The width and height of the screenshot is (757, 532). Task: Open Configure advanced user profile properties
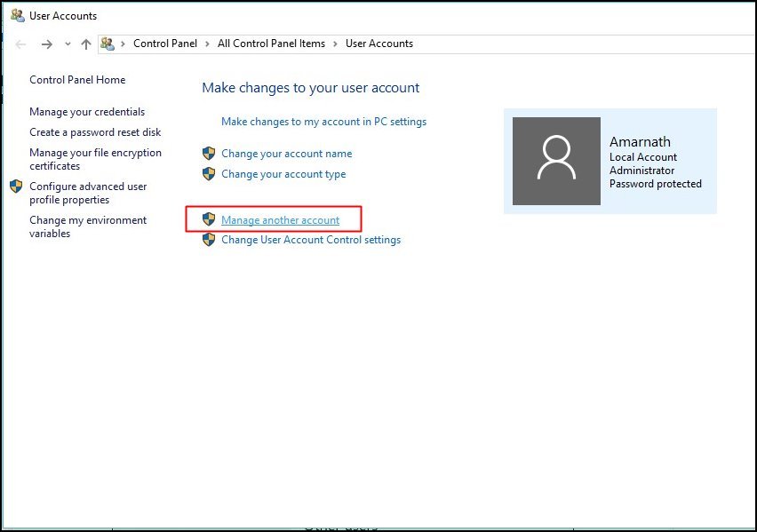pyautogui.click(x=88, y=193)
